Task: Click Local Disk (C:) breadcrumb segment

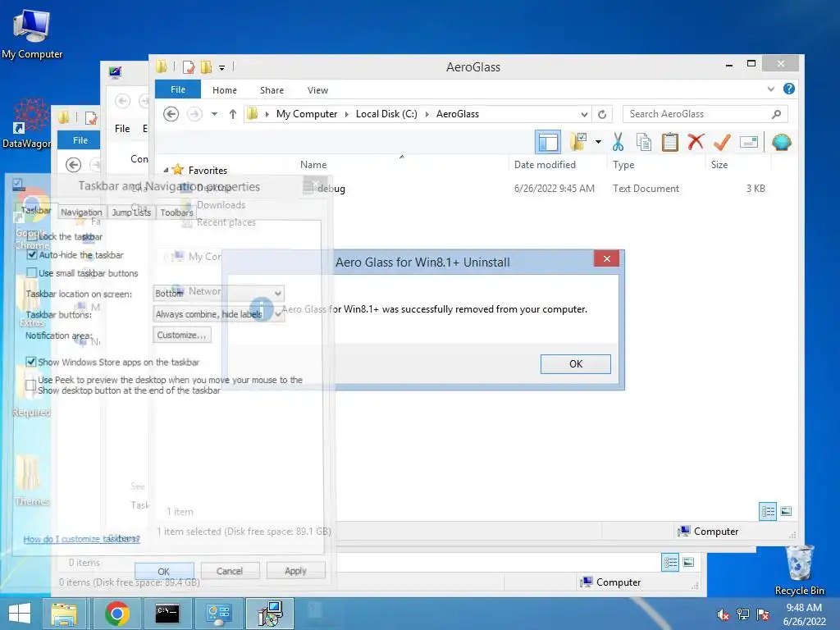Action: (386, 113)
